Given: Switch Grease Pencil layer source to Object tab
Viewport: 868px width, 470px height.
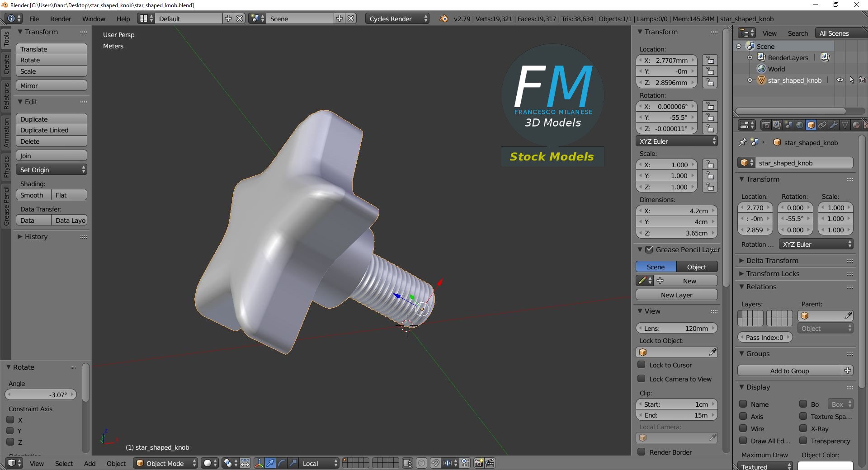Looking at the screenshot, I should click(x=696, y=267).
